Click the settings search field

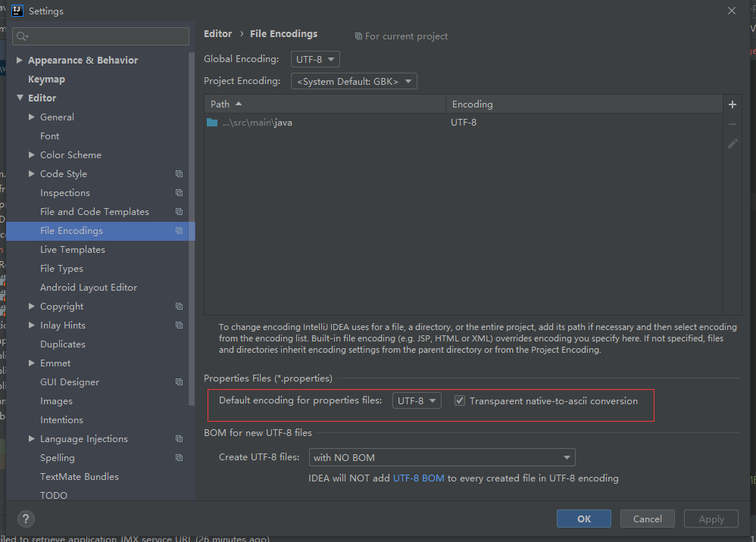point(100,36)
